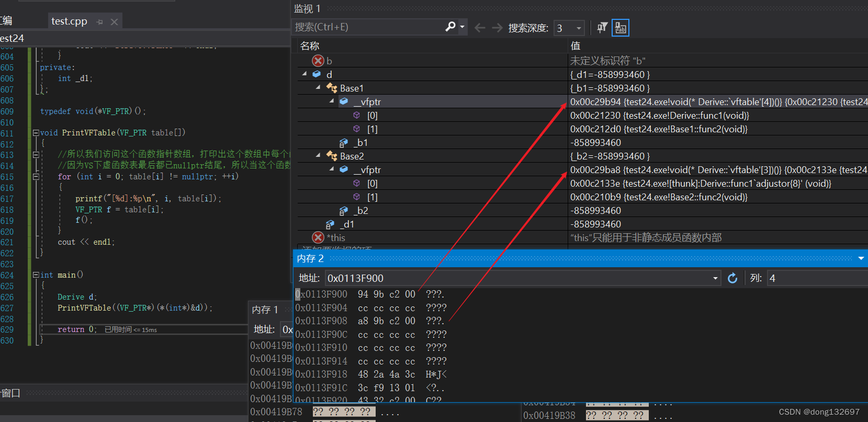Click the Base1 class icon
This screenshot has width=868, height=422.
coord(332,88)
